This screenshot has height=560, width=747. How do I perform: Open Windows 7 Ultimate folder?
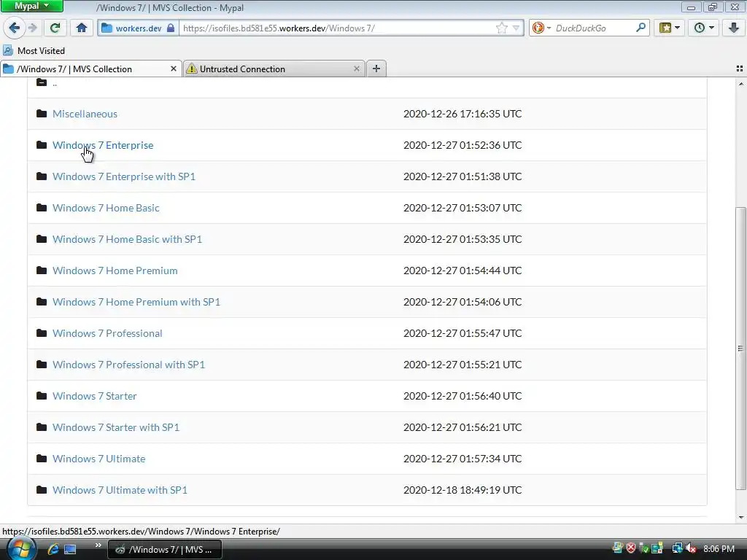pos(98,459)
